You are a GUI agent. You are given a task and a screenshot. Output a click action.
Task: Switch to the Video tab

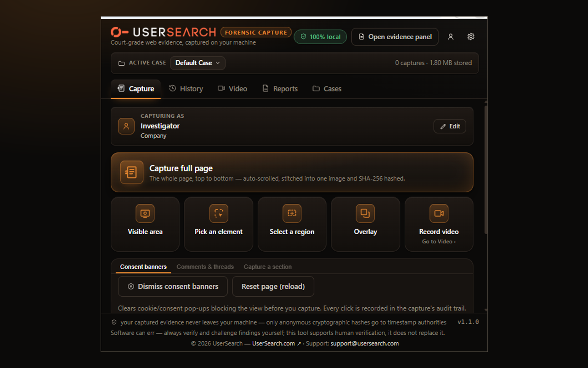click(232, 89)
